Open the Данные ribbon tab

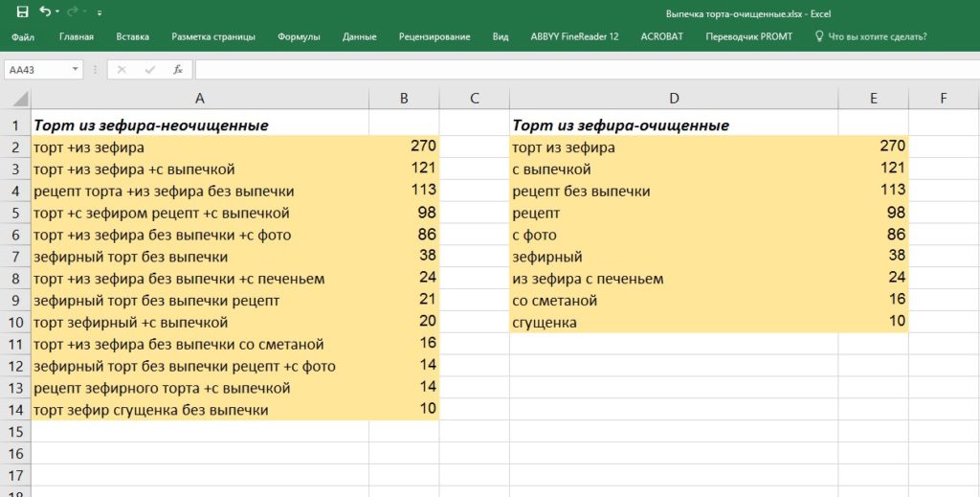pos(359,36)
